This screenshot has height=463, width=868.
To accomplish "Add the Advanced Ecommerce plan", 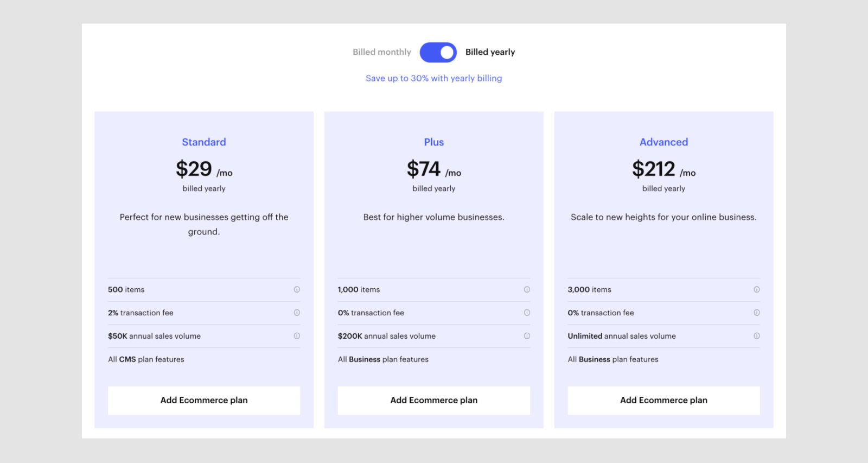I will pyautogui.click(x=663, y=400).
